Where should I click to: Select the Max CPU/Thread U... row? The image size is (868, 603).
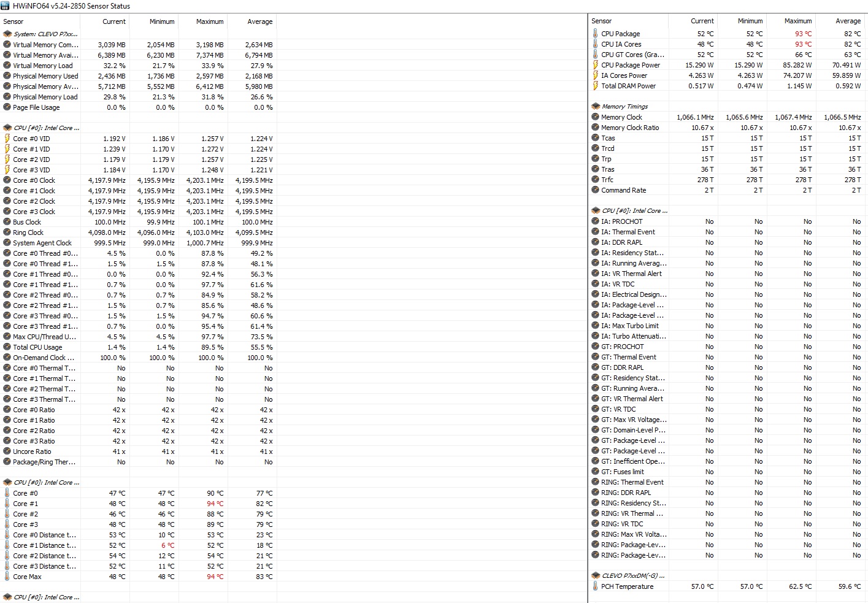(x=139, y=336)
